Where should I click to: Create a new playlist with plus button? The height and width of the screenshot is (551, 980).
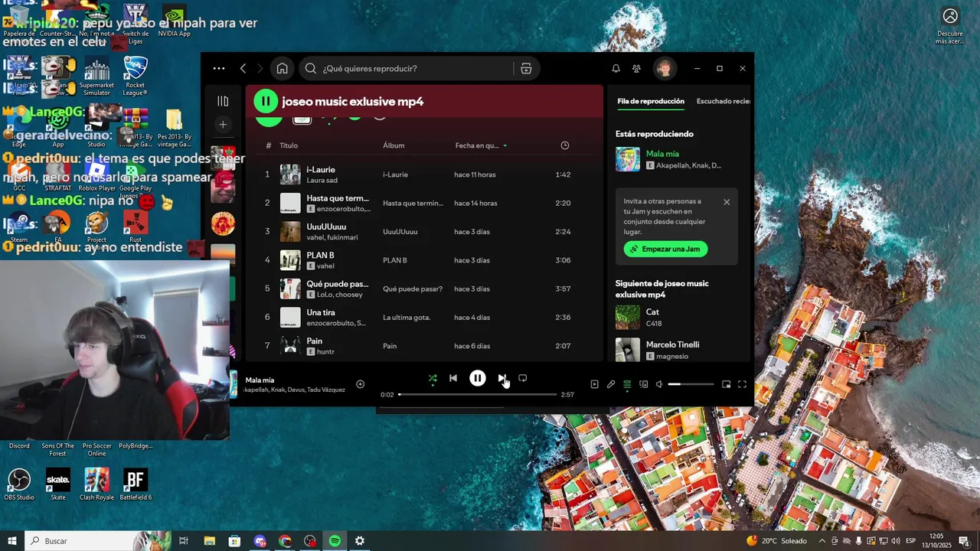click(223, 124)
